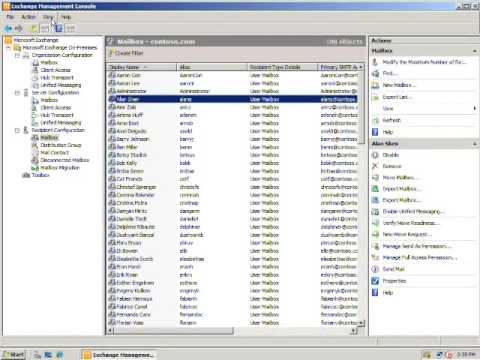Click Enable Unified Messaging icon
This screenshot has height=360, width=480.
pos(375,211)
